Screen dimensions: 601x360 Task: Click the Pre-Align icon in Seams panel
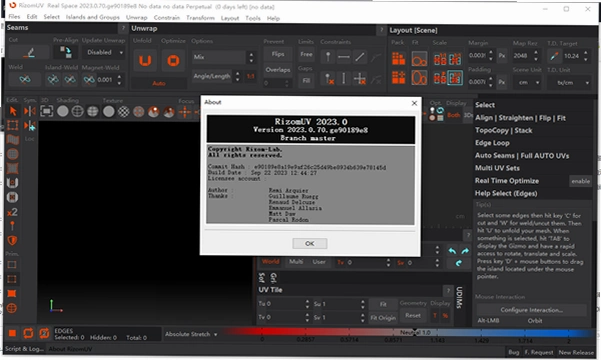[66, 52]
